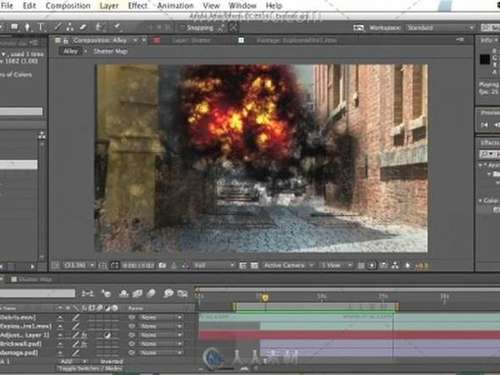Viewport: 500px width, 375px height.
Task: Click the Fast Previews button
Action: click(x=372, y=266)
